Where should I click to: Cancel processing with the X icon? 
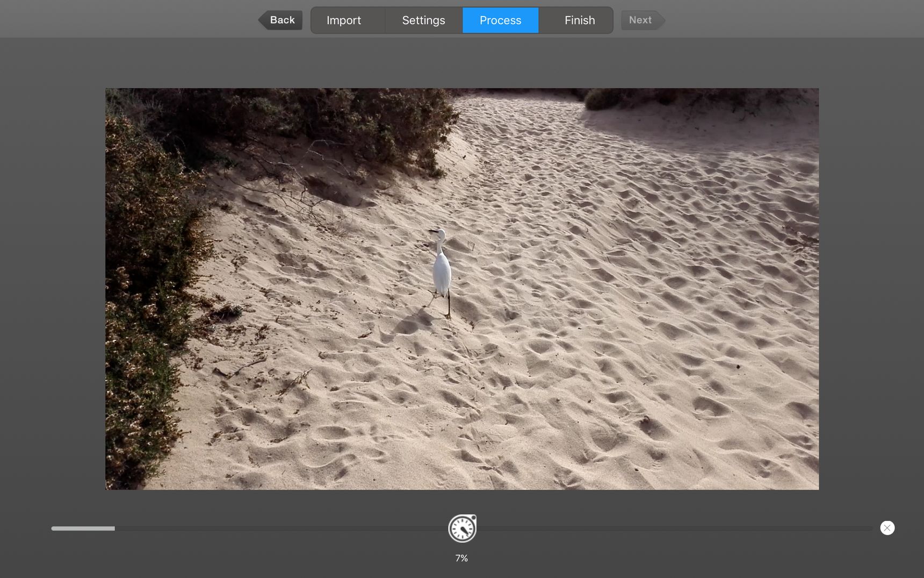(887, 528)
